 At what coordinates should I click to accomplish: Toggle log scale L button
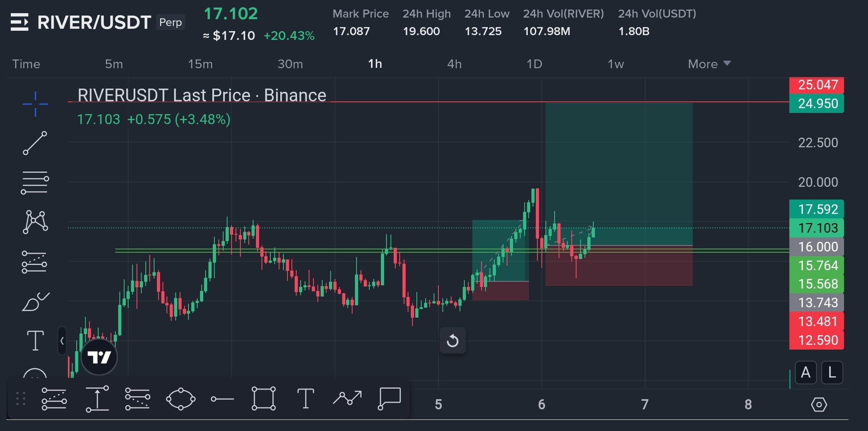pyautogui.click(x=832, y=372)
